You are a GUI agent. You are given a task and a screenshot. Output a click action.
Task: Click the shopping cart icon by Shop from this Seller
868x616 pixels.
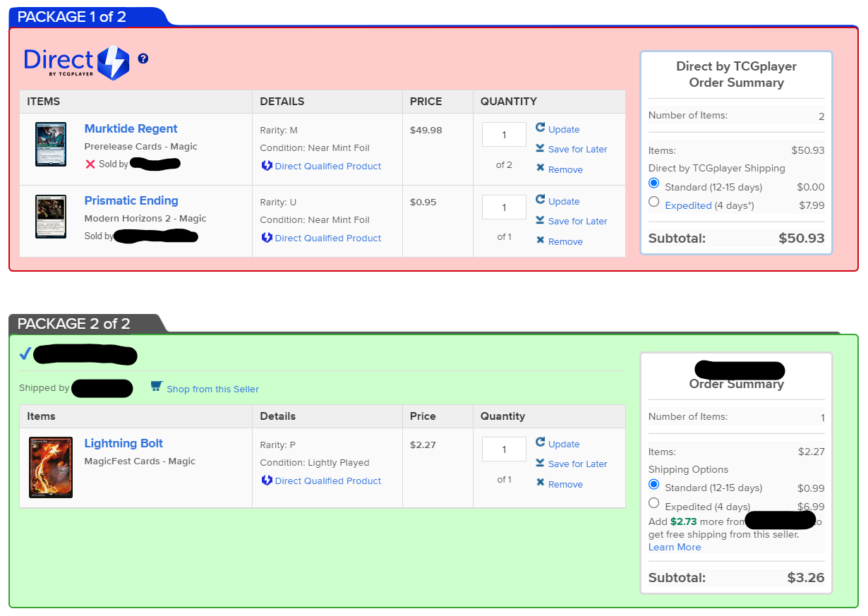[x=157, y=387]
